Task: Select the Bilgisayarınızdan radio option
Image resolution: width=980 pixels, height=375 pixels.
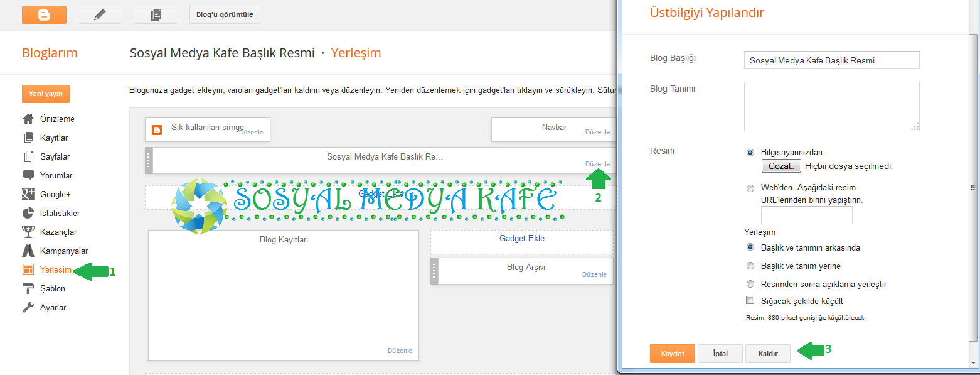Action: click(750, 153)
